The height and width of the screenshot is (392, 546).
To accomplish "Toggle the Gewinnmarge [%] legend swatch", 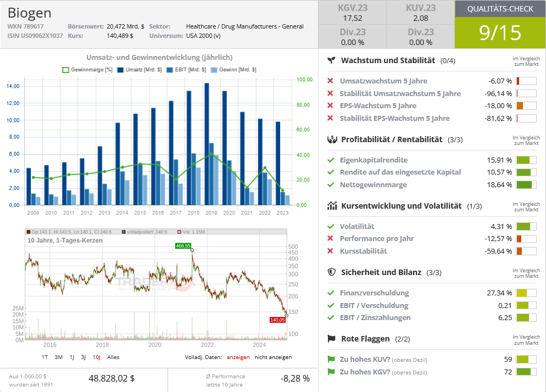I will pos(65,70).
